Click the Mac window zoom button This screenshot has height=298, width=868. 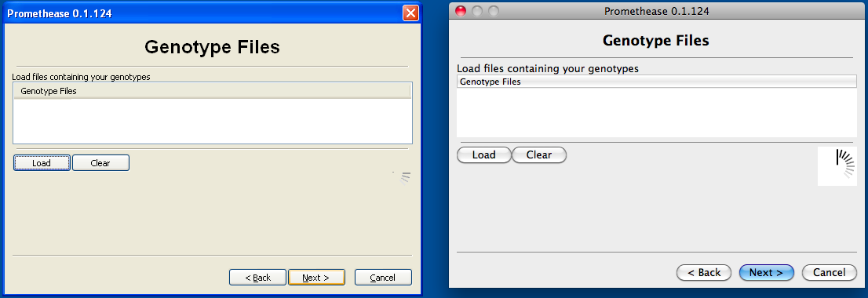493,10
